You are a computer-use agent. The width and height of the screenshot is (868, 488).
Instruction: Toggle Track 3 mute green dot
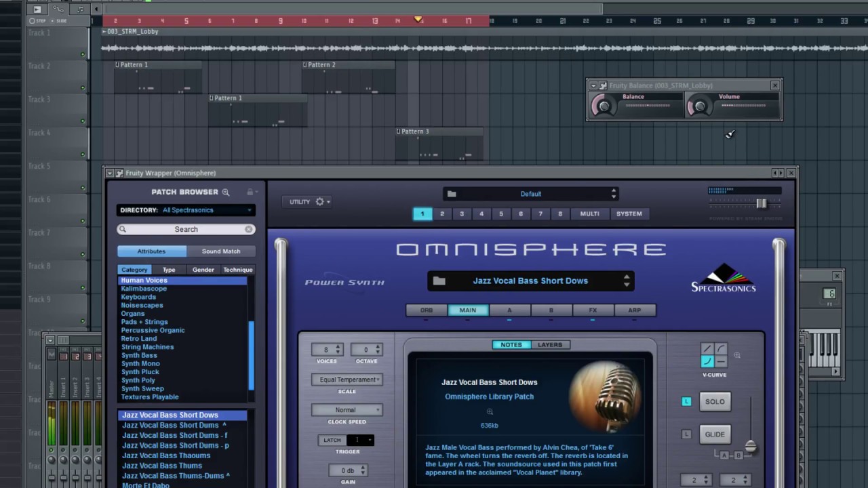[x=83, y=121]
